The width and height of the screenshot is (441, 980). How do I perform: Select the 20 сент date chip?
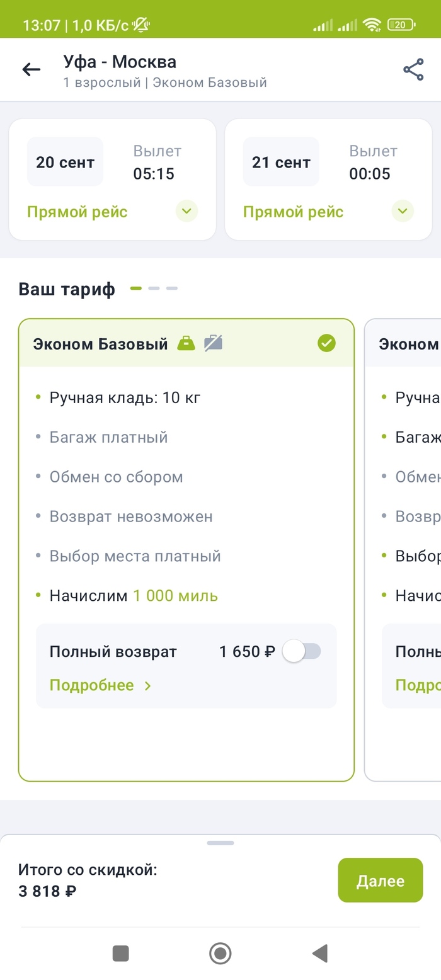click(65, 162)
